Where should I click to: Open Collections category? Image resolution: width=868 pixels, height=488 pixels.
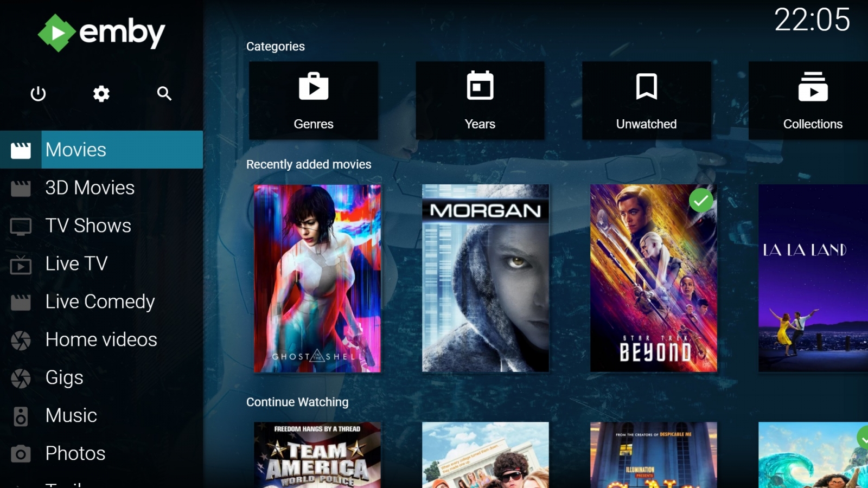(x=808, y=100)
